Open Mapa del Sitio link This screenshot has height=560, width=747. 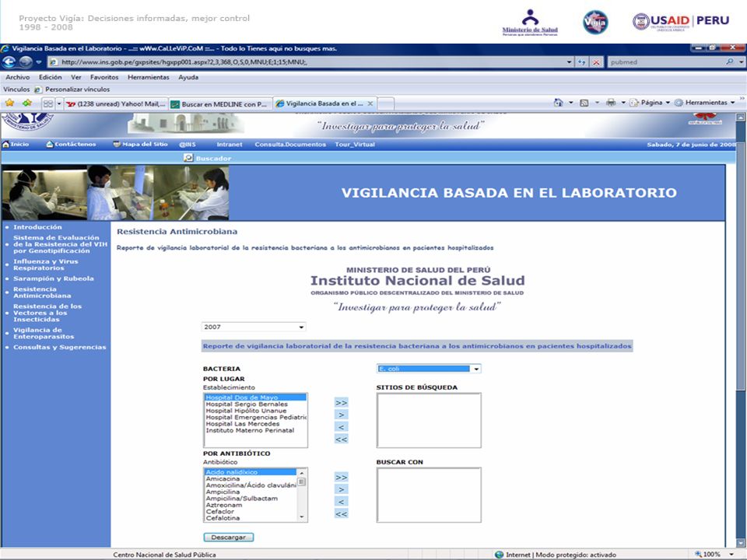[x=140, y=145]
